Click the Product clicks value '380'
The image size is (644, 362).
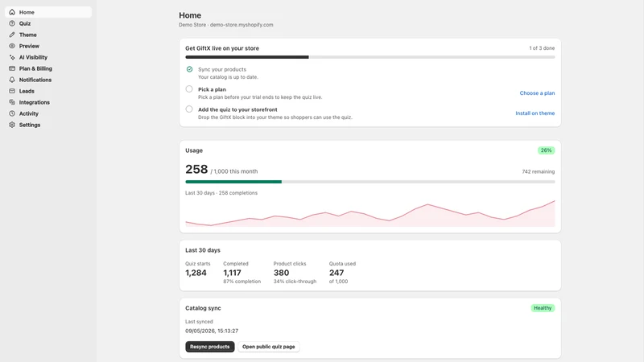[281, 273]
